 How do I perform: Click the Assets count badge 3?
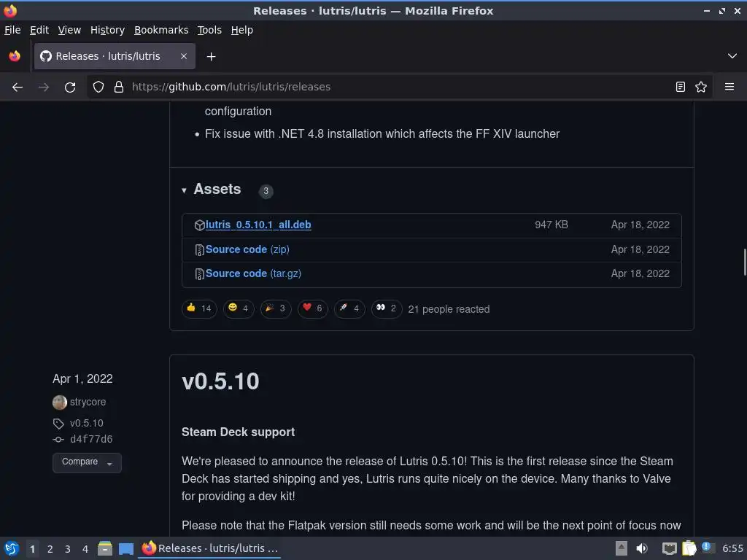point(266,192)
